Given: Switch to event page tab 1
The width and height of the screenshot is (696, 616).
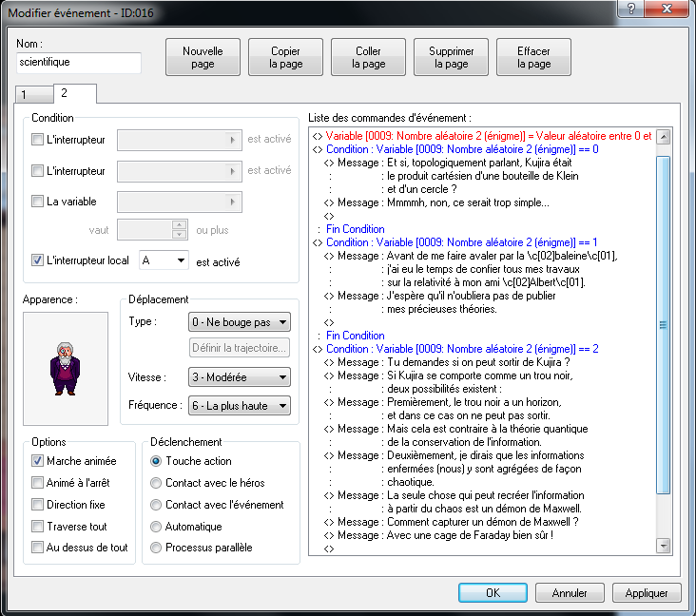Looking at the screenshot, I should coord(34,94).
